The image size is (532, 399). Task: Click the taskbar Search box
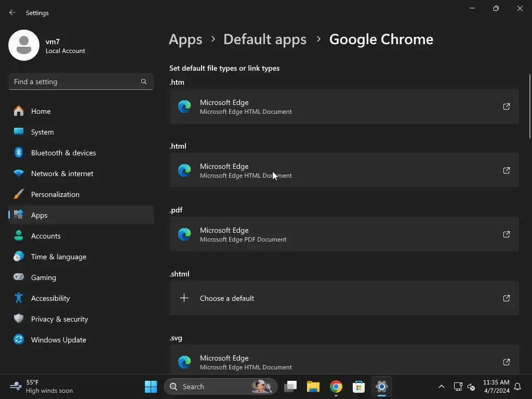tap(221, 387)
